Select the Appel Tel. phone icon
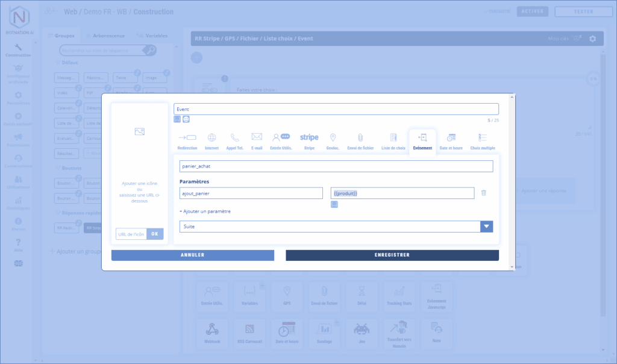This screenshot has height=364, width=617. click(x=234, y=138)
